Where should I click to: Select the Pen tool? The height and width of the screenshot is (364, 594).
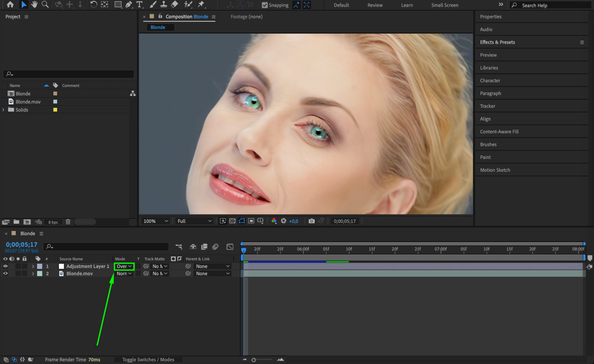pos(129,4)
